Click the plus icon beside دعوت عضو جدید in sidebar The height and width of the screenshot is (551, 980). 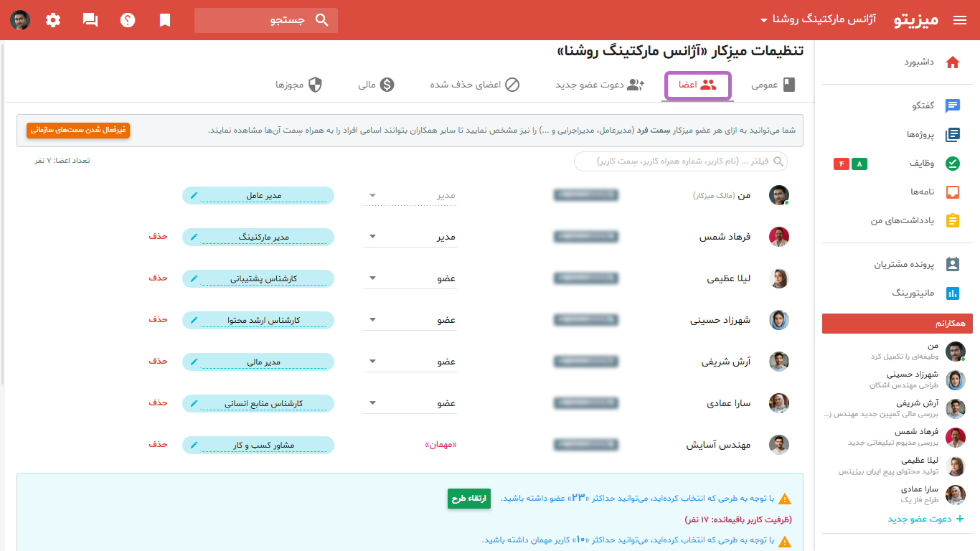pos(959,519)
